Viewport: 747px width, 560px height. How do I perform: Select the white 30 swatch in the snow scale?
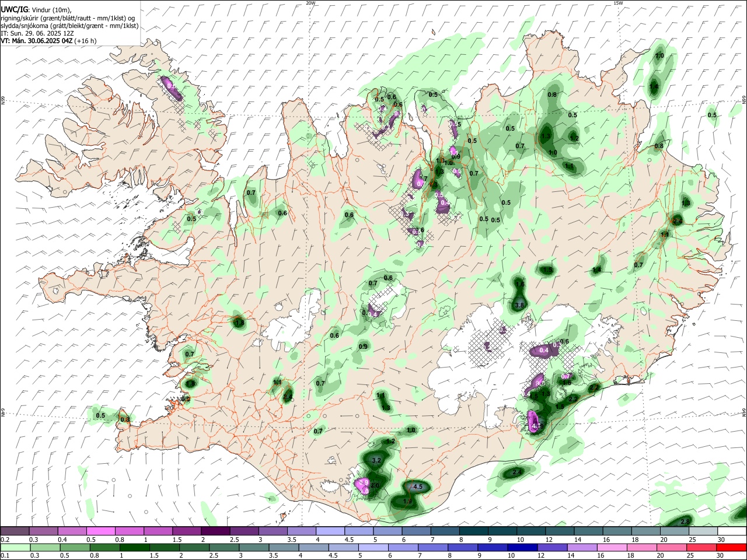click(x=732, y=531)
